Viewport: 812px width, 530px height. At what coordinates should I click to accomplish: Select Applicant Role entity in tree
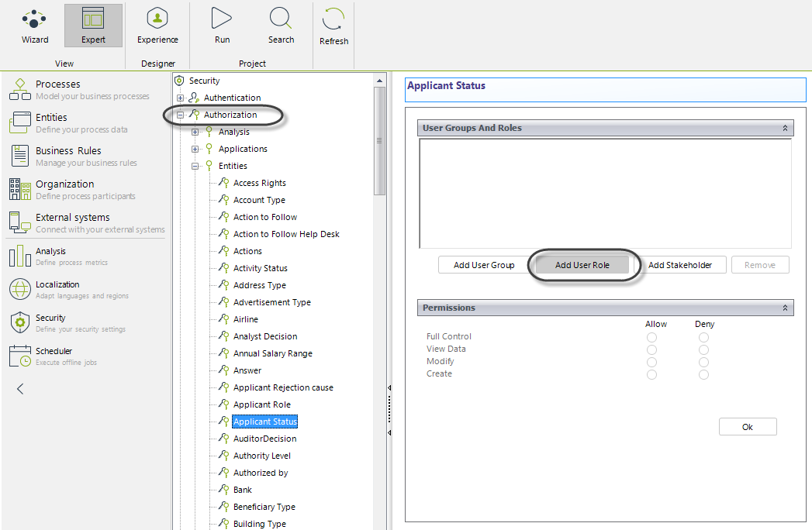coord(261,404)
